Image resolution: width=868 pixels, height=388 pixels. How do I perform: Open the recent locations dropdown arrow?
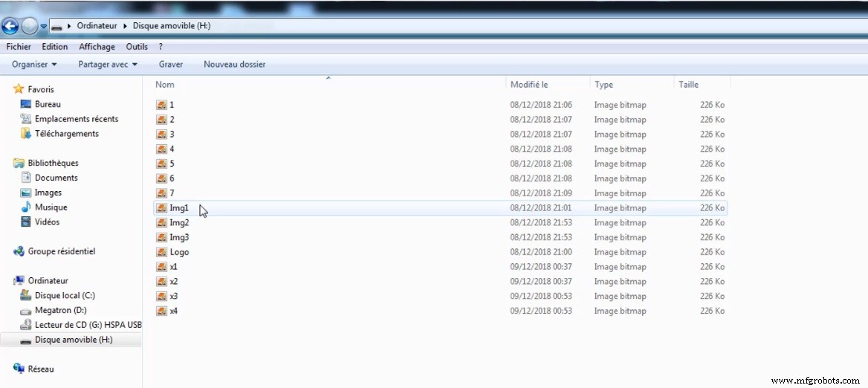(44, 27)
